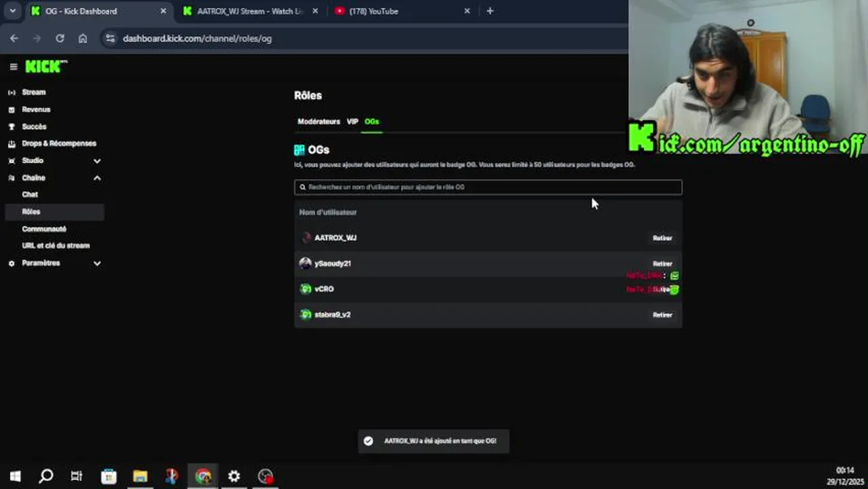Viewport: 868px width, 489px height.
Task: Open the Succès sidebar item
Action: point(34,126)
